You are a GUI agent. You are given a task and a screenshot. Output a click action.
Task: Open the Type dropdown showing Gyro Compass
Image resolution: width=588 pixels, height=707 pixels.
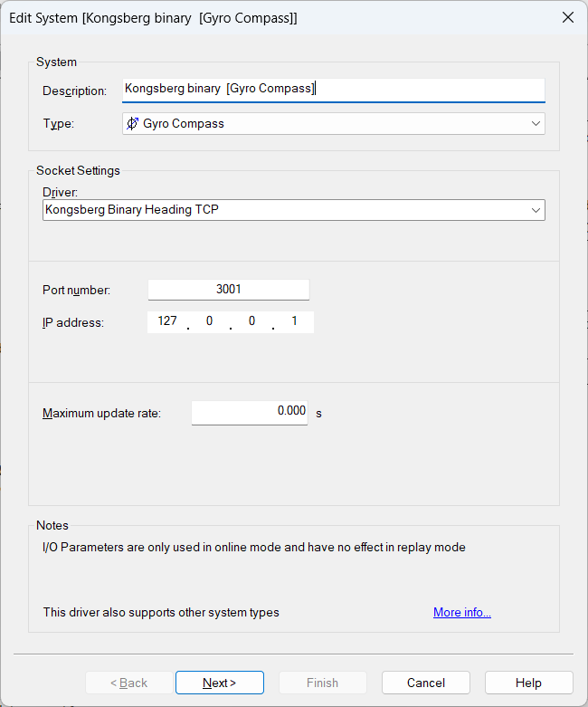click(x=334, y=123)
